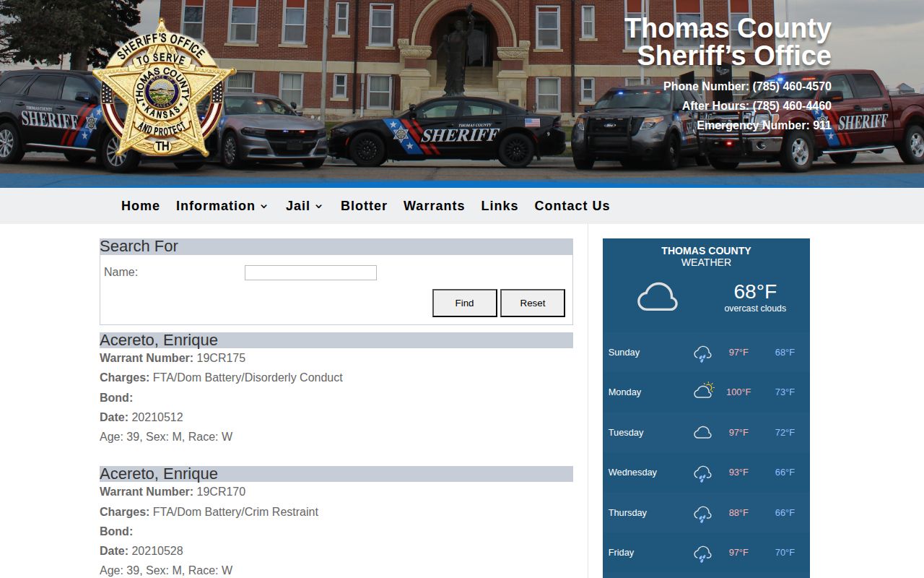924x578 pixels.
Task: Click charges FTA/Dom Battery/Disorderly Conduct
Action: 248,377
